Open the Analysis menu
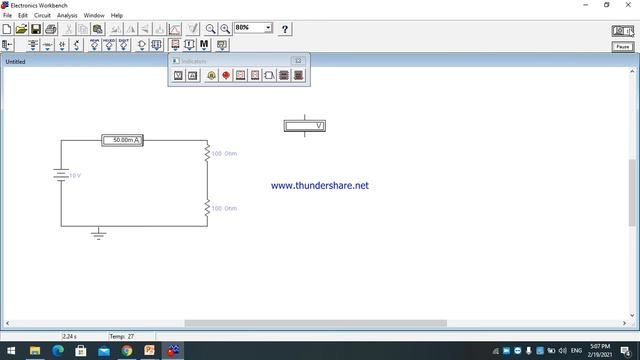Viewport: 640px width, 360px height. (x=67, y=15)
